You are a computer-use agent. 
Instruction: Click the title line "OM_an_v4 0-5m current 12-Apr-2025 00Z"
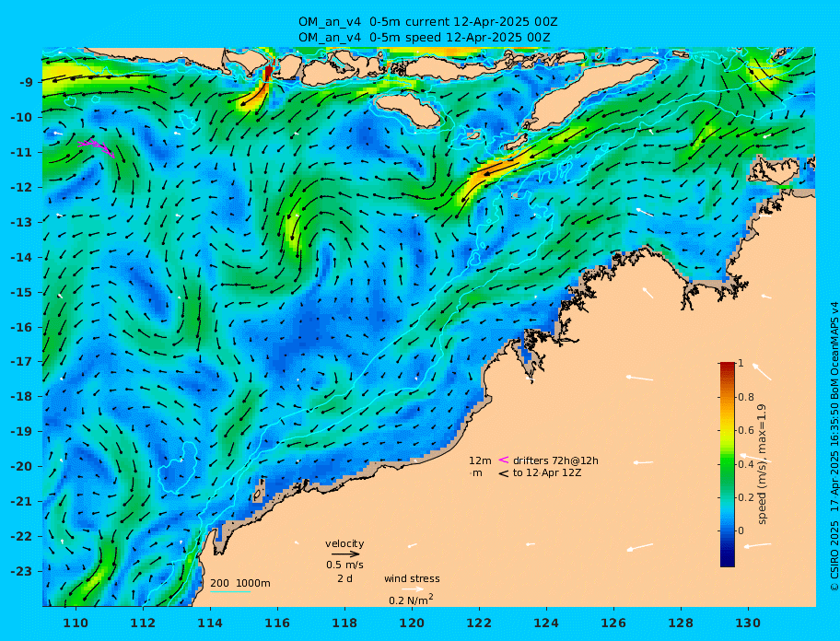(427, 22)
